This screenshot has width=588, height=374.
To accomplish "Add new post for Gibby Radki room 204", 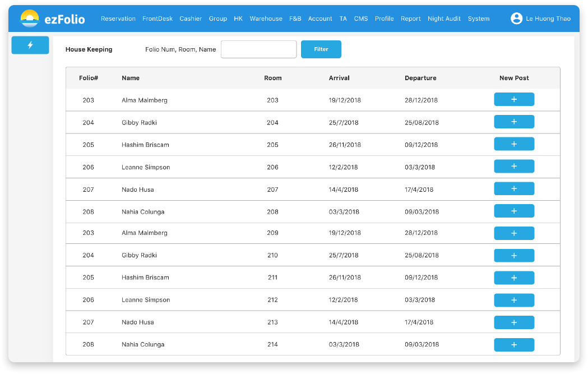I will click(x=513, y=122).
